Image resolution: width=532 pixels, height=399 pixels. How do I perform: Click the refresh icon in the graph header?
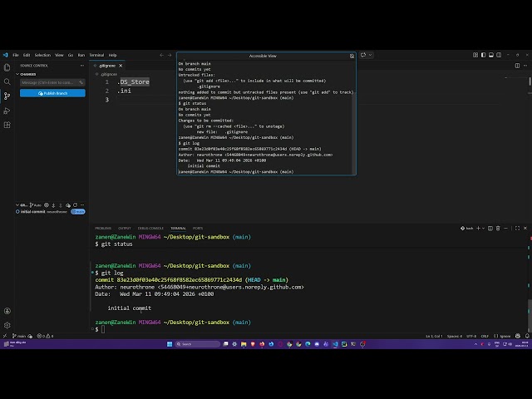coord(76,205)
